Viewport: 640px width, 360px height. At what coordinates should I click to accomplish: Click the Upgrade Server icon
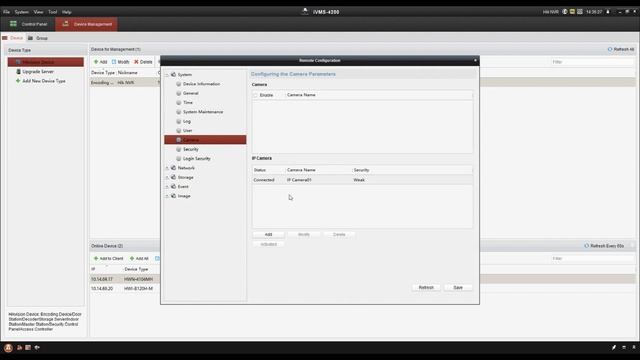coord(18,71)
